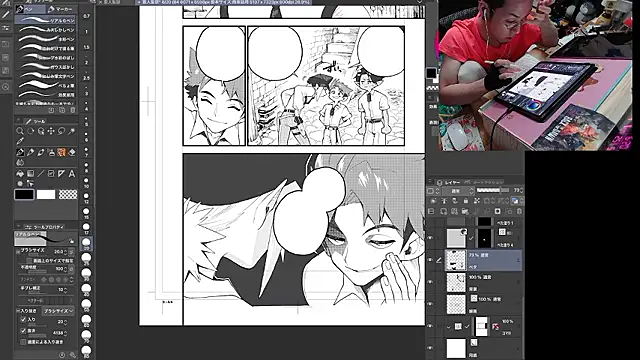Click the Blend tool icon

[20, 162]
